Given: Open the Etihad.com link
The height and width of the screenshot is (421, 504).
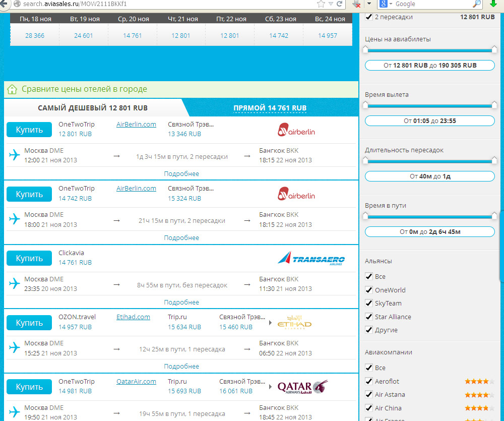Looking at the screenshot, I should tap(133, 317).
